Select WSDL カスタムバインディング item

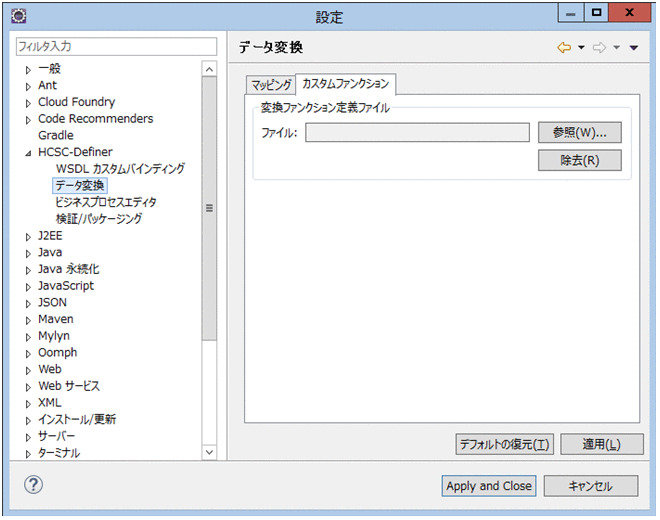tap(120, 168)
